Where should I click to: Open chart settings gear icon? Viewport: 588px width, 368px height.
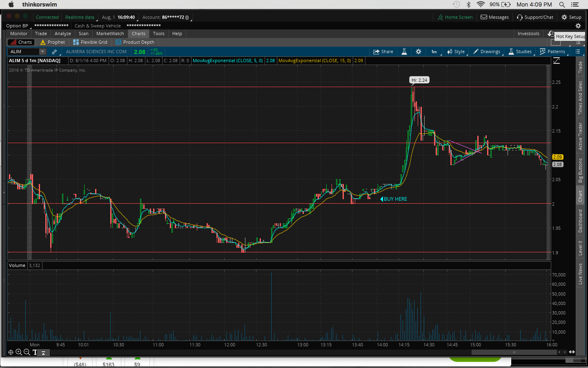419,52
